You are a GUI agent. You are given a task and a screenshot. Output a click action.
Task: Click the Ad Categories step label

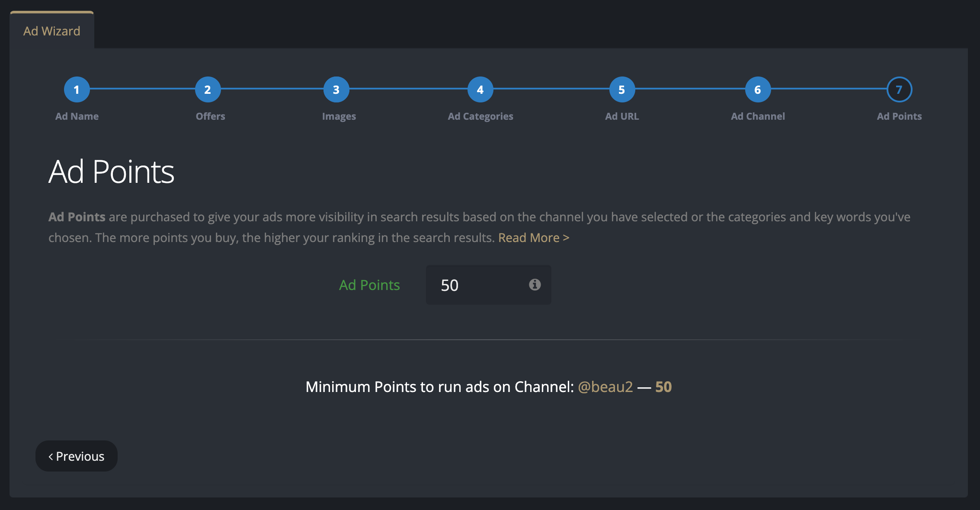[480, 117]
